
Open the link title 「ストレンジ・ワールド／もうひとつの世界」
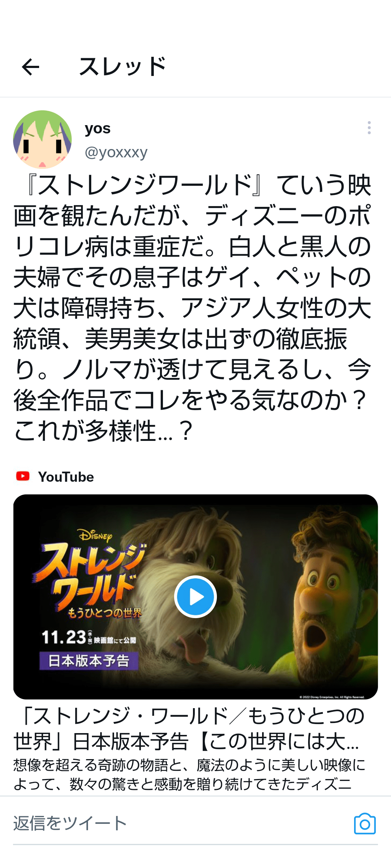(x=188, y=728)
